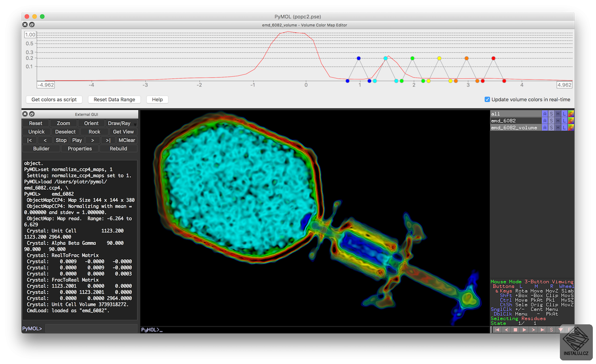596x364 pixels.
Task: Click the down-triangle icon in viewer playback bar
Action: (x=561, y=330)
